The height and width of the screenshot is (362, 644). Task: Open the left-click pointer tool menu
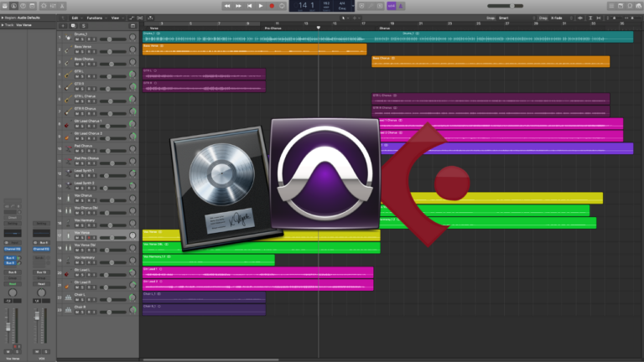344,18
